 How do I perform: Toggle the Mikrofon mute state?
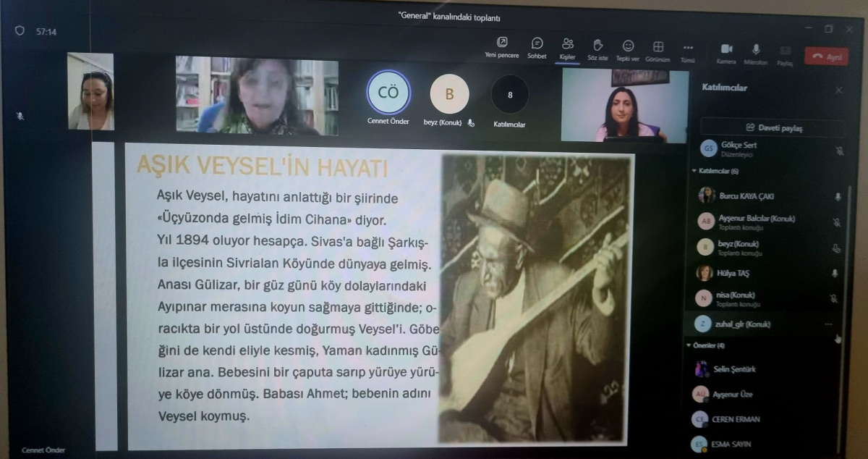pos(756,54)
